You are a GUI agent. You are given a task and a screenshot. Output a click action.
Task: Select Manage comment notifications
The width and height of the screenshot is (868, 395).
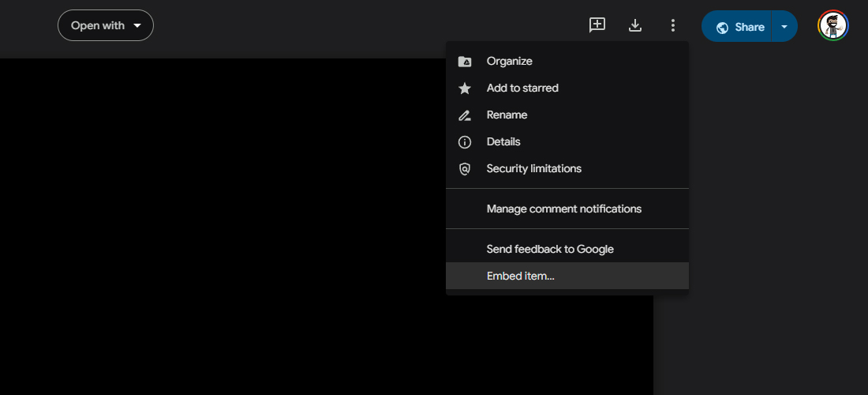(x=563, y=209)
